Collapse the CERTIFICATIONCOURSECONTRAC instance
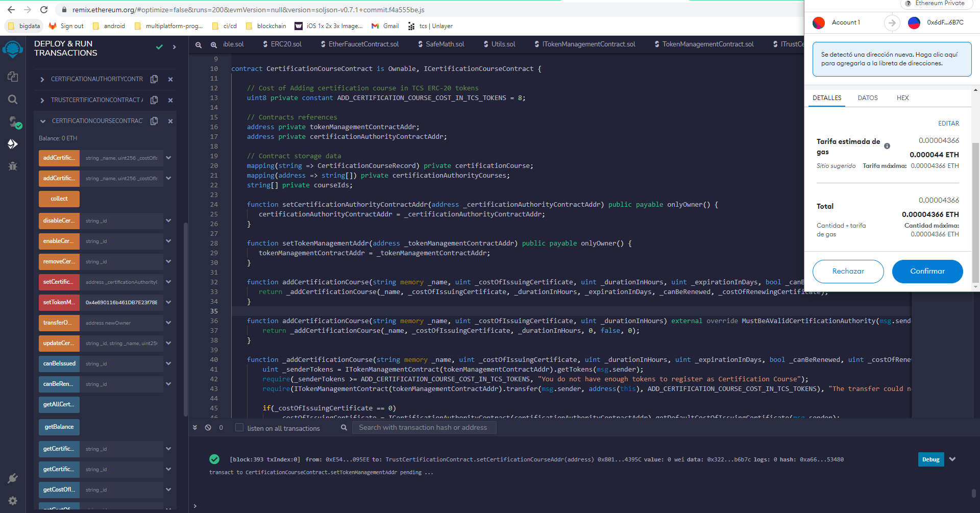The image size is (980, 513). tap(43, 121)
